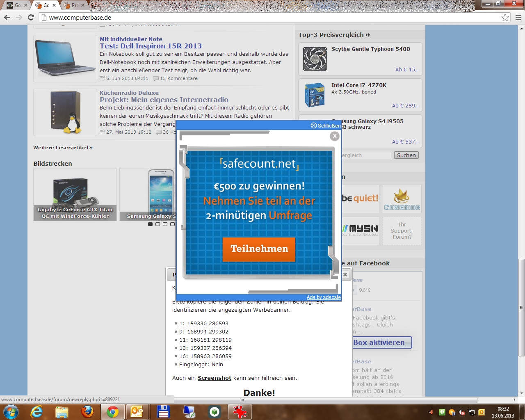Click the Caseking sponsor logo
This screenshot has height=420, width=525.
pos(402,199)
